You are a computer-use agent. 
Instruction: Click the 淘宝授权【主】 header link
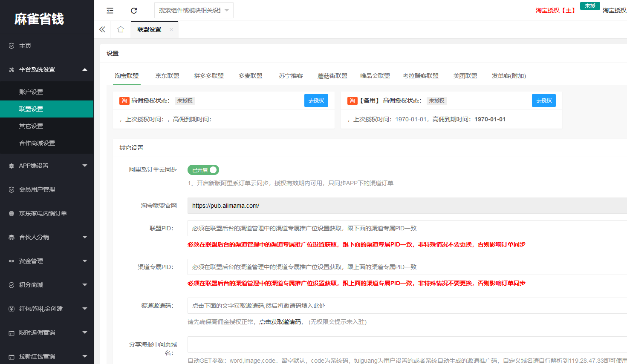click(555, 10)
